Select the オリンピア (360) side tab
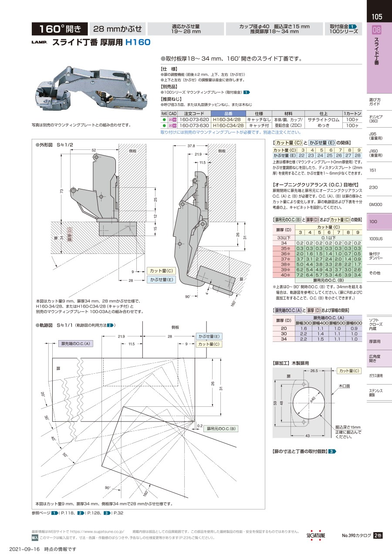 [375, 118]
